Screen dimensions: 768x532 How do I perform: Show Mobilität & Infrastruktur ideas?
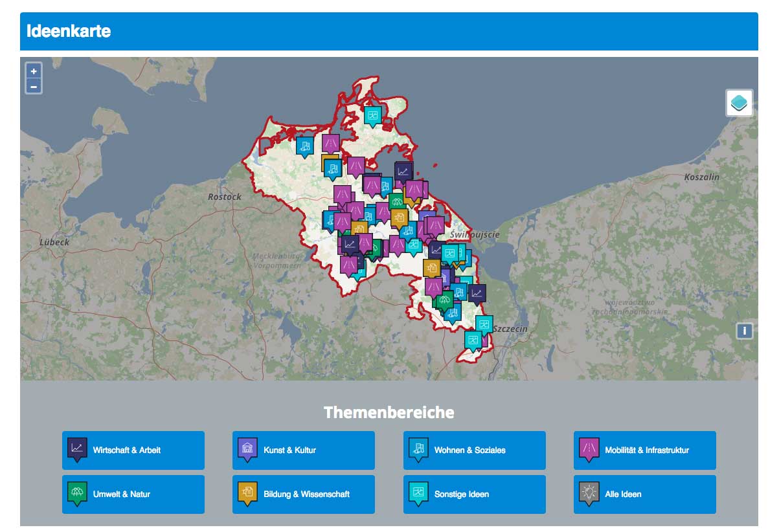click(644, 450)
